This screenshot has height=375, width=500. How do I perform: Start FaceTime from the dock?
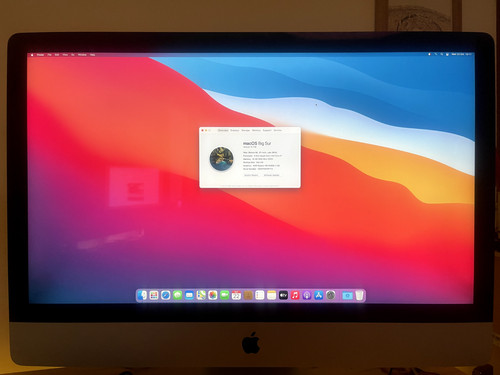coord(224,295)
